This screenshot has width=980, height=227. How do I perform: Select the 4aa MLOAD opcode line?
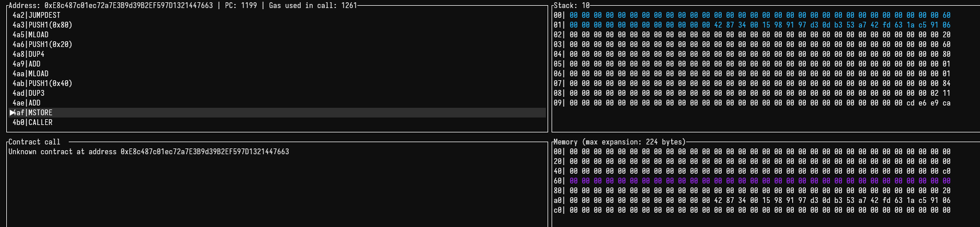point(30,74)
